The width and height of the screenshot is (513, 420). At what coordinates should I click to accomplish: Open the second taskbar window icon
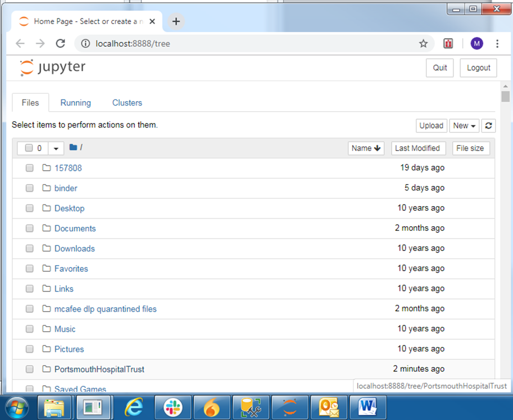[93, 408]
